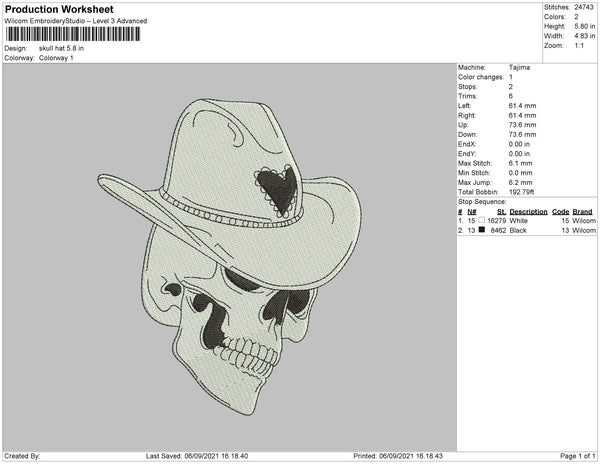Click the Brand column header
This screenshot has width=600, height=464.
pyautogui.click(x=583, y=212)
